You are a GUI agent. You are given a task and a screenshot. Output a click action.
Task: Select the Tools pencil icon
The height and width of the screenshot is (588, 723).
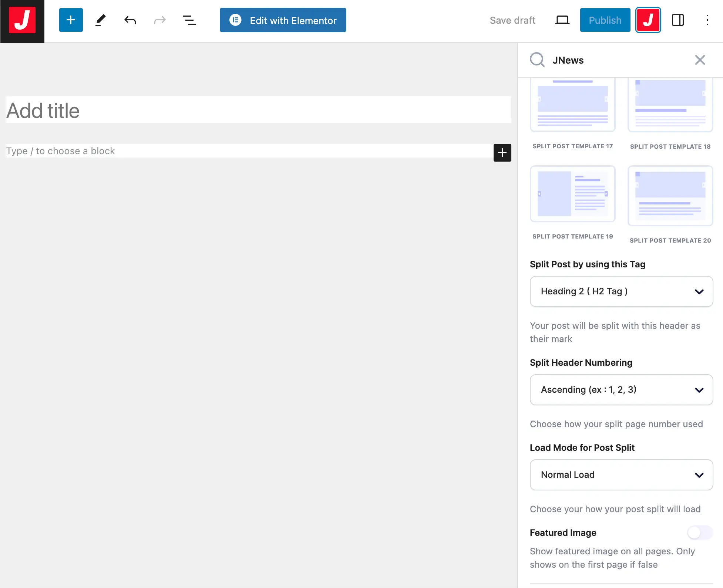pyautogui.click(x=100, y=20)
